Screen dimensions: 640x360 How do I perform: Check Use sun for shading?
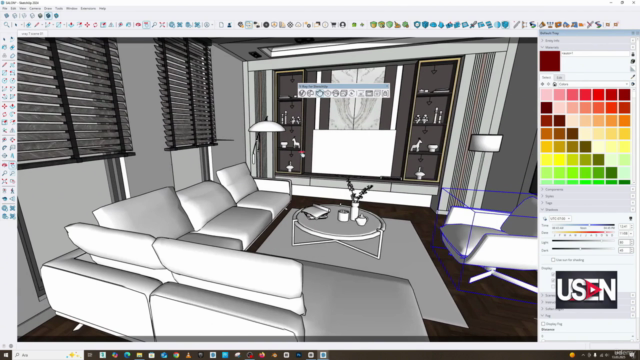553,260
